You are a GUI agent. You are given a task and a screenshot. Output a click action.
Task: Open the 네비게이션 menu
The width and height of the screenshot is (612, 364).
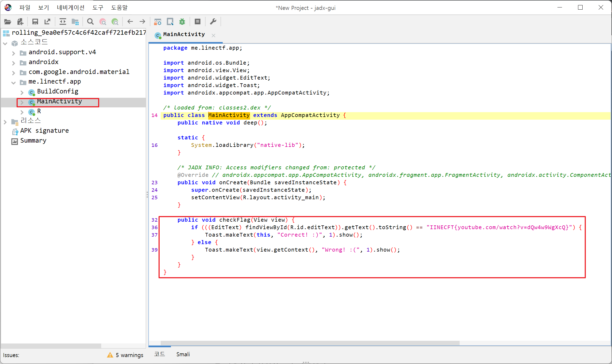71,8
